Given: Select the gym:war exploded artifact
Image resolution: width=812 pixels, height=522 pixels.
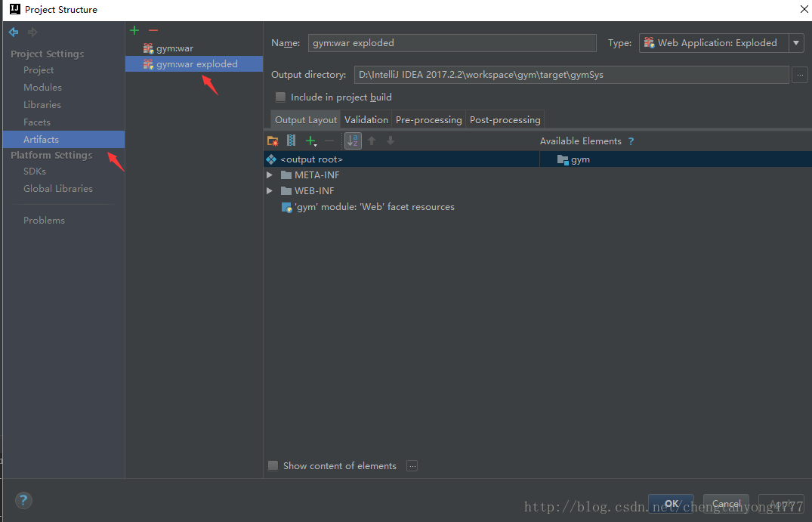Looking at the screenshot, I should pyautogui.click(x=193, y=63).
